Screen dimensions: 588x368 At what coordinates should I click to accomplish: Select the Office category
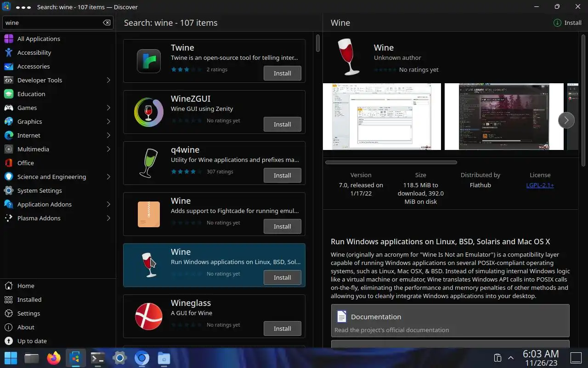coord(58,163)
